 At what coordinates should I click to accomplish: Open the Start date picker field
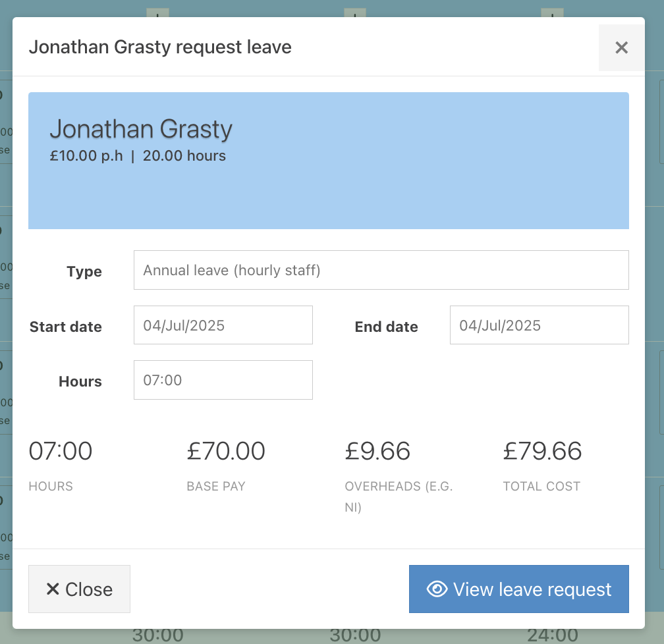(223, 325)
